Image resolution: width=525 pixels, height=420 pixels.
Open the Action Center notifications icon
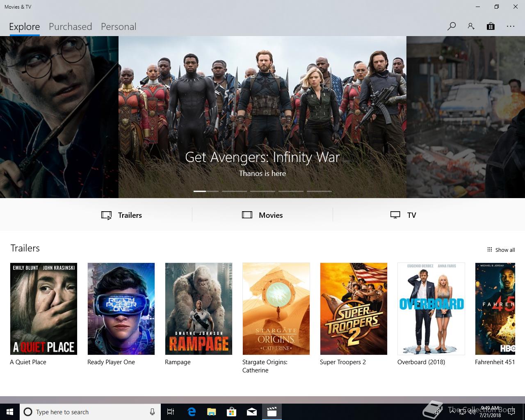pyautogui.click(x=511, y=412)
